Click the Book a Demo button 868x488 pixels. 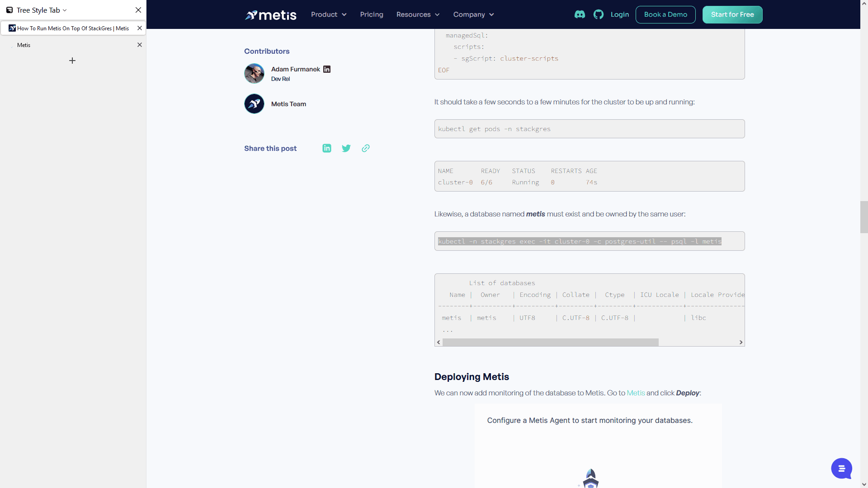[665, 14]
